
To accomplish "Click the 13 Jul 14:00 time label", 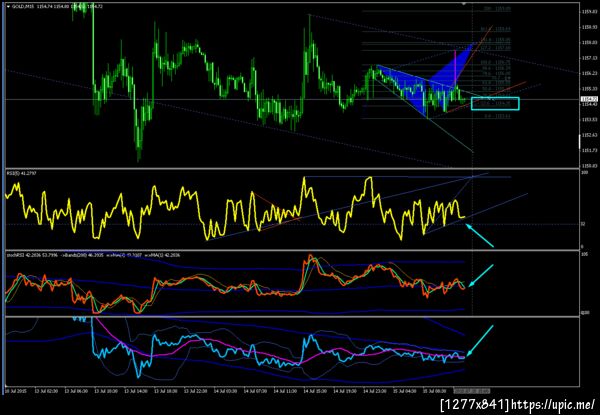I will [x=135, y=392].
